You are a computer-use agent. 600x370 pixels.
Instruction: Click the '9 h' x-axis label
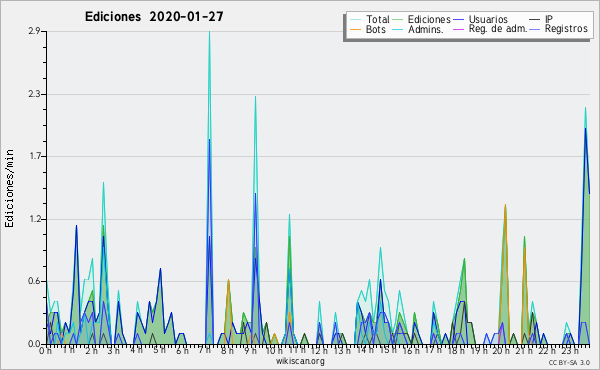point(250,351)
